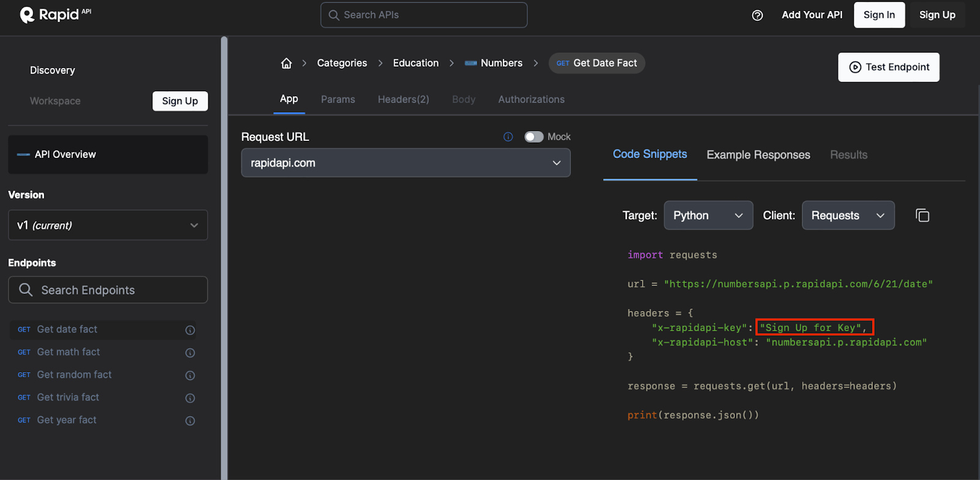Screen dimensions: 980x480
Task: Select the Get math fact endpoint
Action: point(103,353)
